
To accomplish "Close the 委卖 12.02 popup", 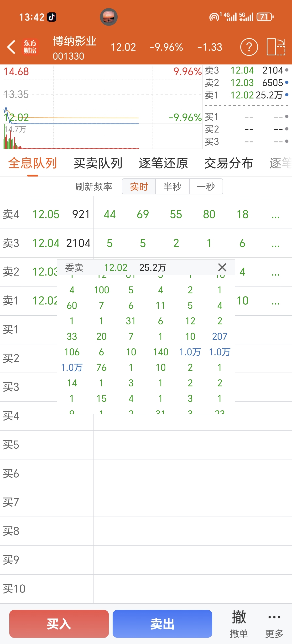I will 222,267.
